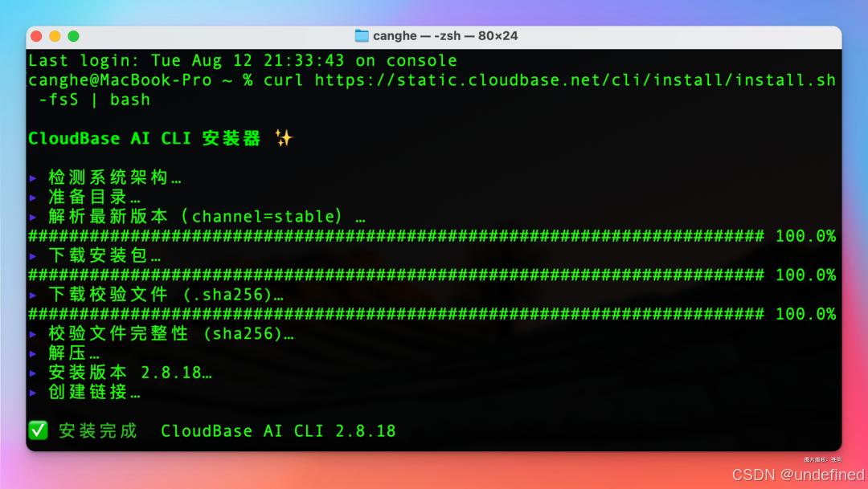Viewport: 868px width, 489px height.
Task: Click the sparkles emoji after 安装器
Action: pos(284,138)
